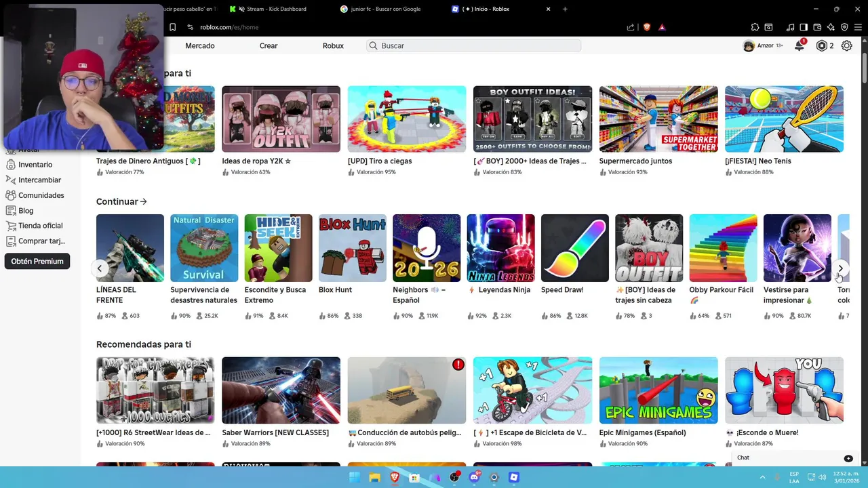Image resolution: width=868 pixels, height=488 pixels.
Task: Open Comunidades in the sidebar
Action: [35, 195]
